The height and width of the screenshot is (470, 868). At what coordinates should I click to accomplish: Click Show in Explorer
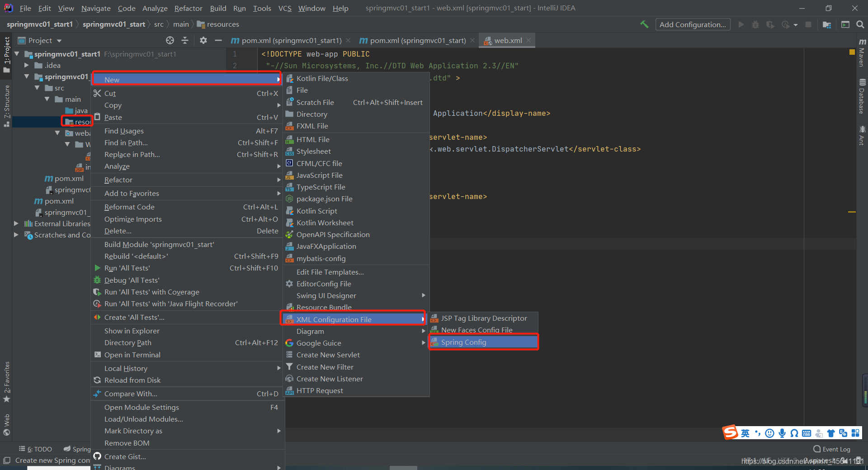[x=188, y=331]
